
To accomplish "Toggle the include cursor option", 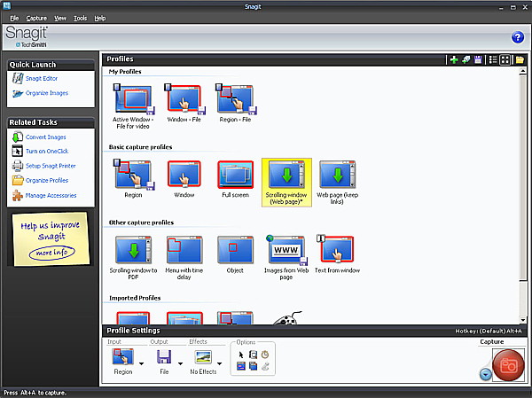I will point(241,355).
